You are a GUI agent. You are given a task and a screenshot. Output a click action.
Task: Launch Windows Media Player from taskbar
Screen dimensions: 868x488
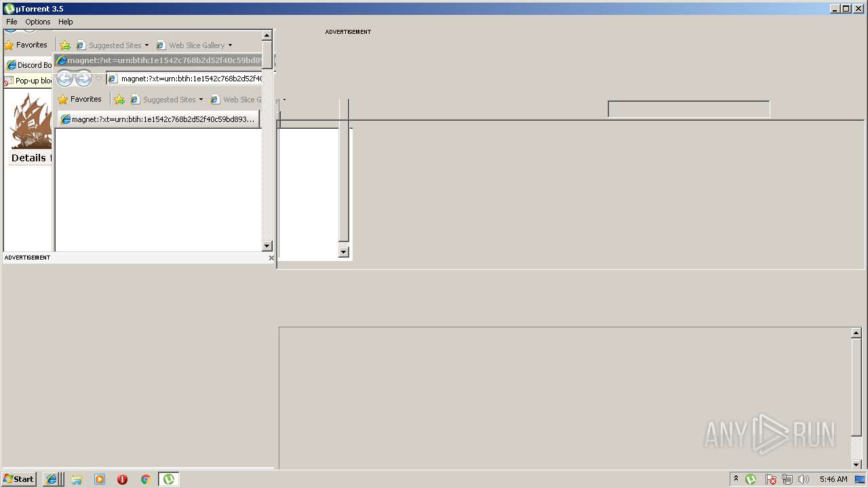(100, 479)
